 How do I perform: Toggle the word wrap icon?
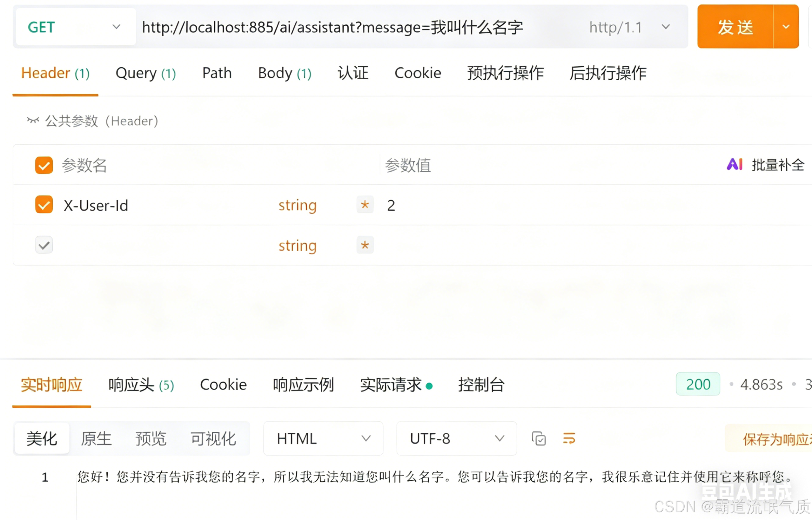coord(569,439)
